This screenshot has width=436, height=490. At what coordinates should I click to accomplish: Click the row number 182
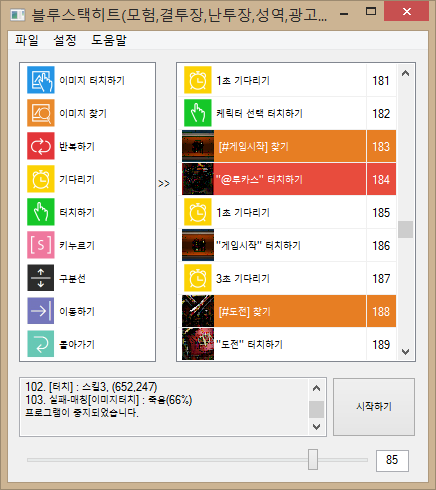tap(381, 114)
